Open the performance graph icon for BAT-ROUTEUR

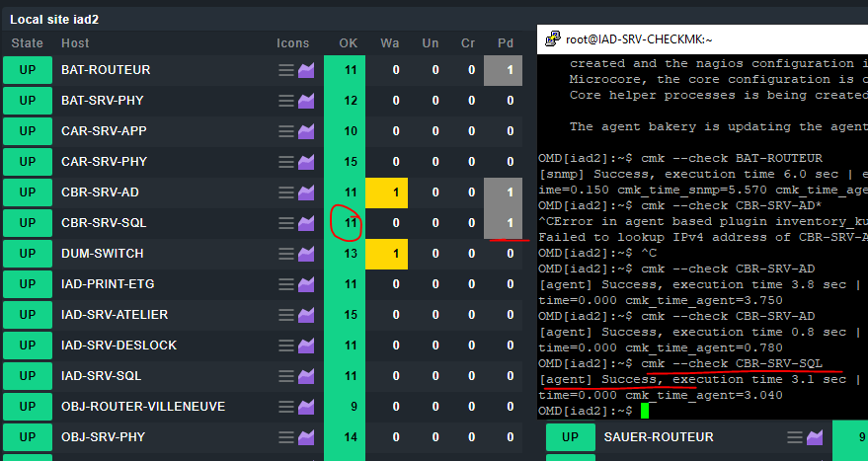click(306, 71)
